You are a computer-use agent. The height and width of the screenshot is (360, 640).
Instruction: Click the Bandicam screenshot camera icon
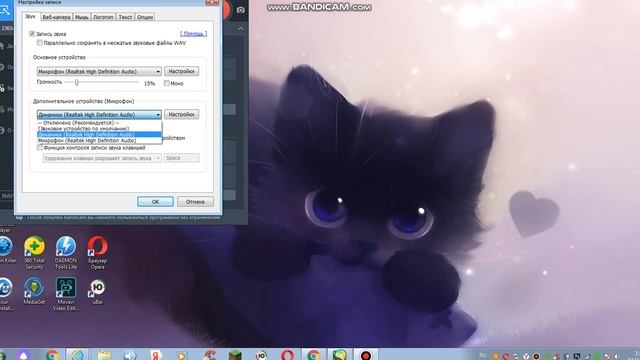[241, 10]
